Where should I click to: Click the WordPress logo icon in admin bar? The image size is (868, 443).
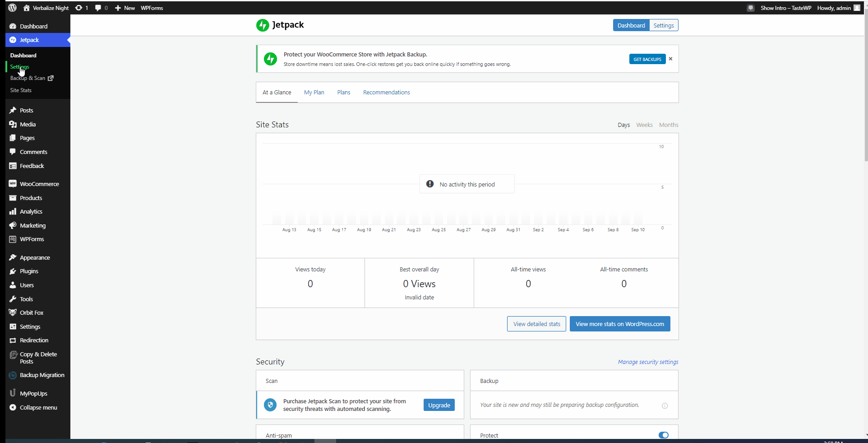click(x=13, y=8)
